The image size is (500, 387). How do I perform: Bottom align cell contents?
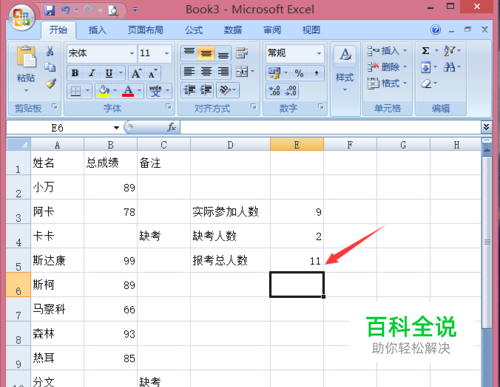coord(223,53)
